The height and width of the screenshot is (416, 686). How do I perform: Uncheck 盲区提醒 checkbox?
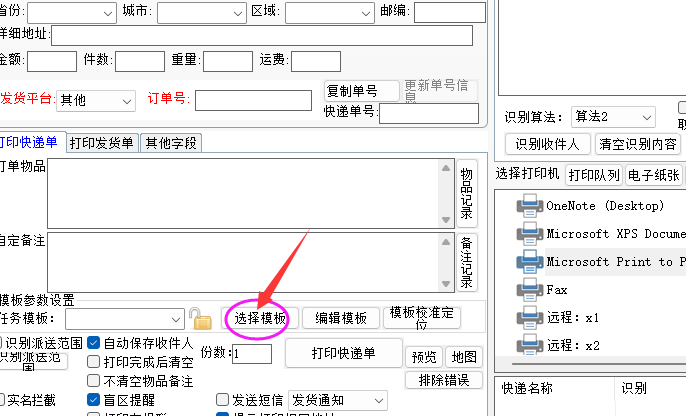tap(94, 399)
